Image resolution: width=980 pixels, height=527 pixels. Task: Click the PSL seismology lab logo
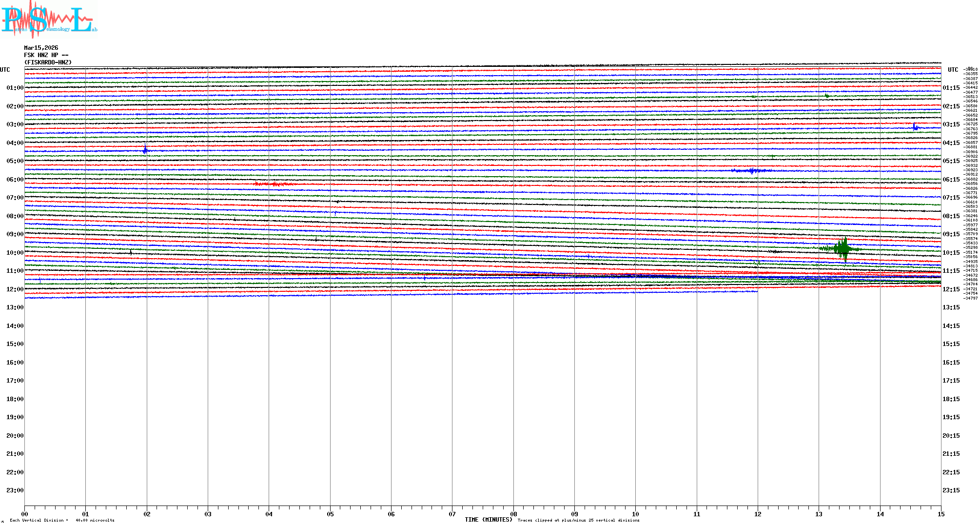[x=49, y=19]
